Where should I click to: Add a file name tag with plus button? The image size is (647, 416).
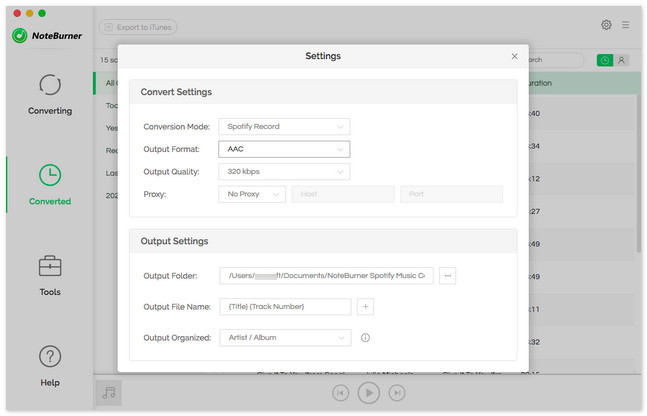(x=365, y=307)
